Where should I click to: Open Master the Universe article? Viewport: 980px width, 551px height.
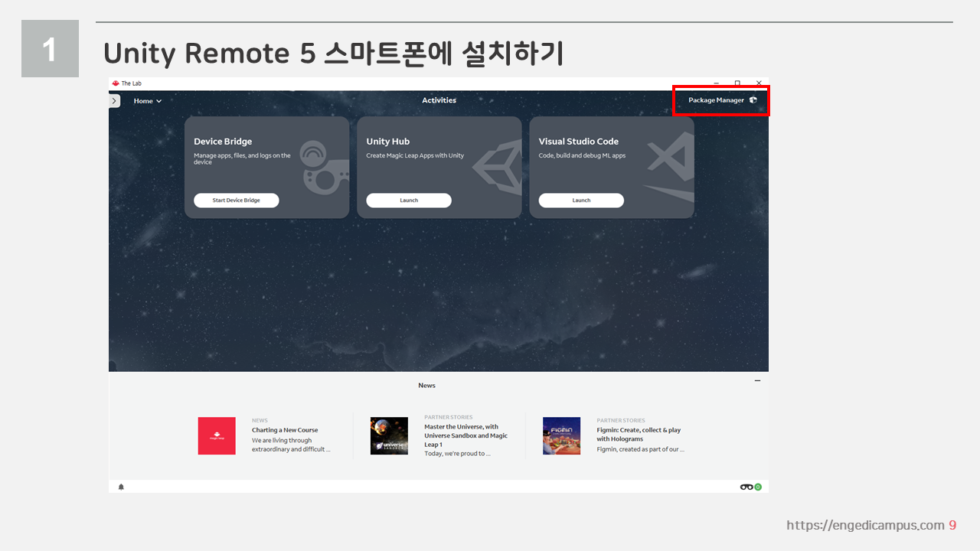(465, 435)
